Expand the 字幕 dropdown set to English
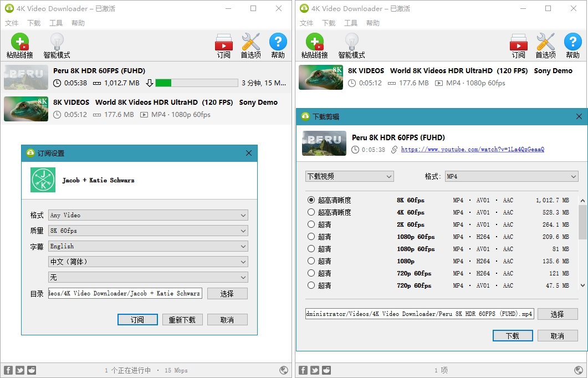588x378 pixels. [x=148, y=246]
